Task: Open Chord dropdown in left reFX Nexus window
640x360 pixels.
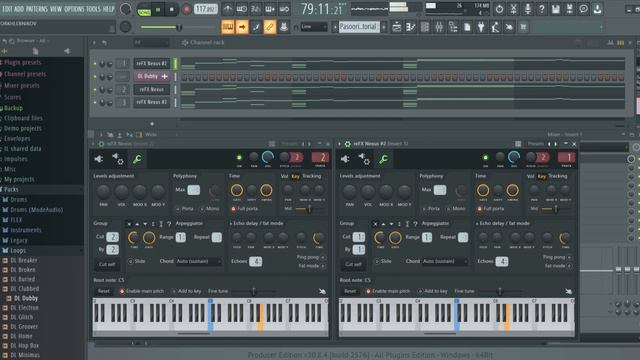Action: click(199, 261)
